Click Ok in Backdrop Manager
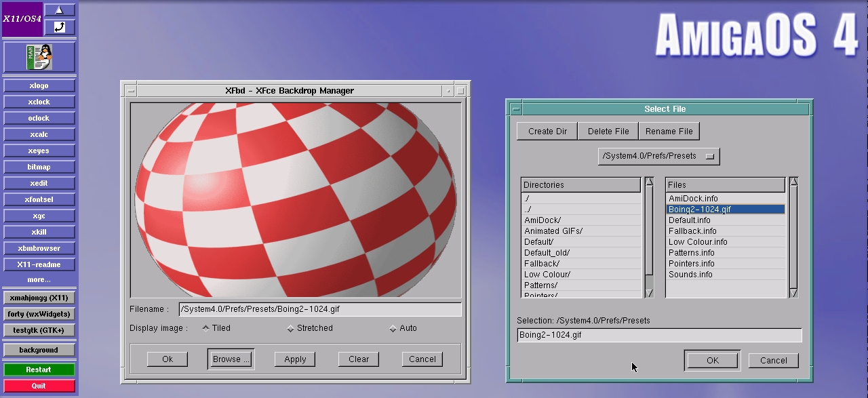868x398 pixels. [167, 359]
